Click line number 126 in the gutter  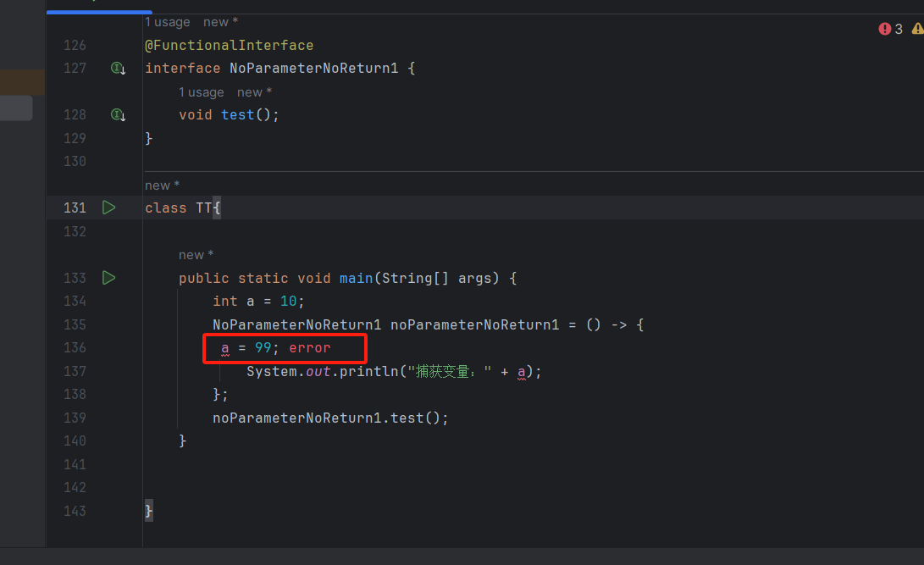pyautogui.click(x=75, y=46)
